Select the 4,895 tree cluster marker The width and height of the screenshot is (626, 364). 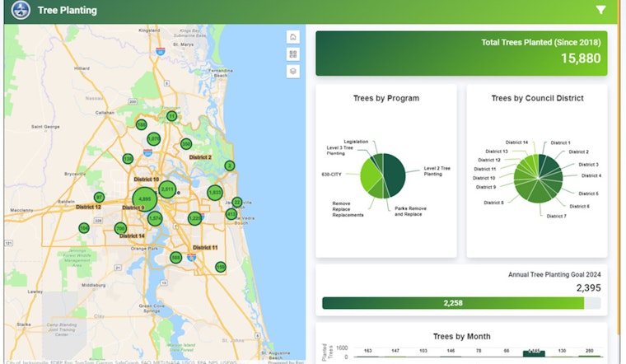click(144, 198)
